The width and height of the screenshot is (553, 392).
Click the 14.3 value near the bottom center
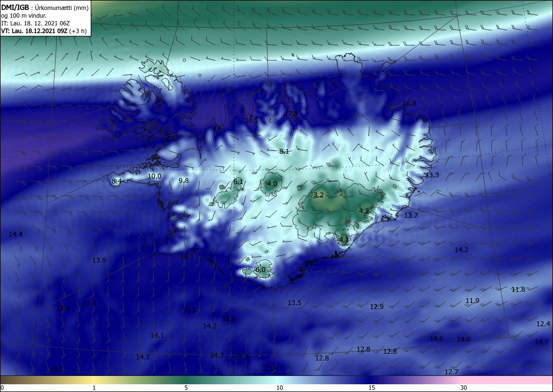point(217,355)
